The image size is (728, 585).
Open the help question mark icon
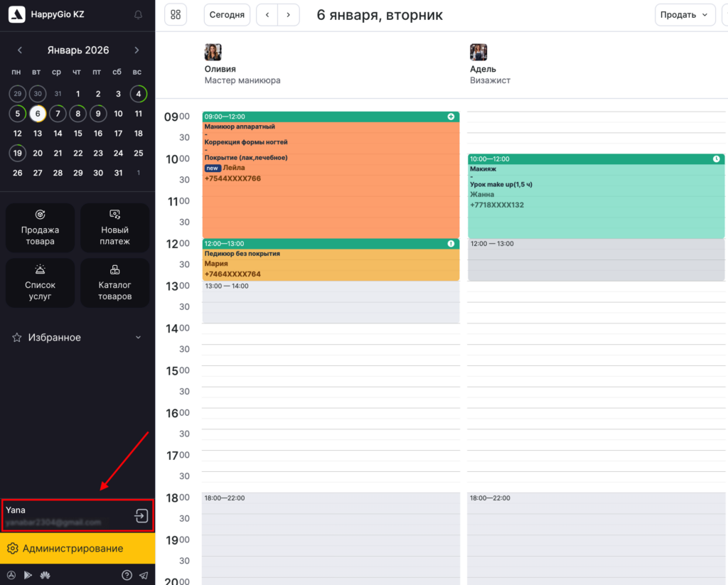(127, 575)
